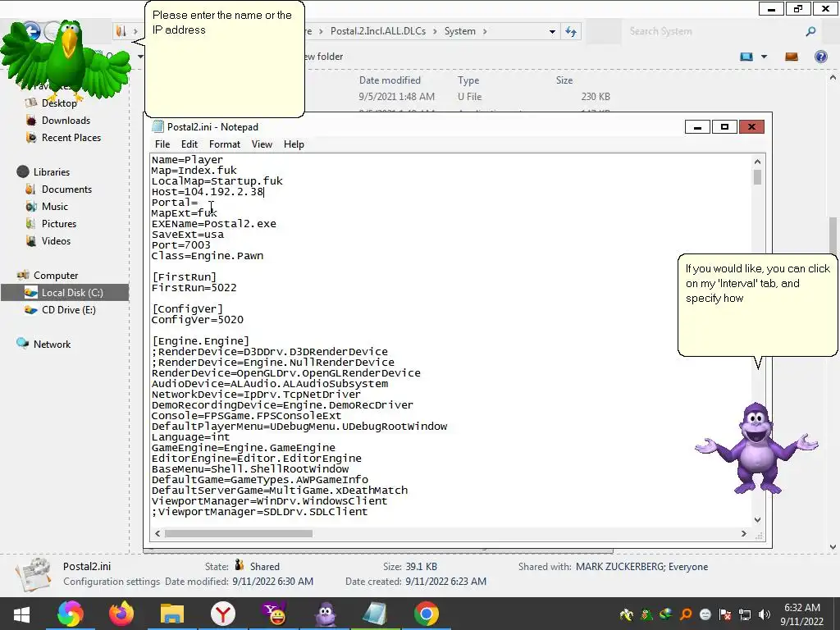The image size is (840, 630).
Task: Refresh the Explorer address bar
Action: [571, 32]
